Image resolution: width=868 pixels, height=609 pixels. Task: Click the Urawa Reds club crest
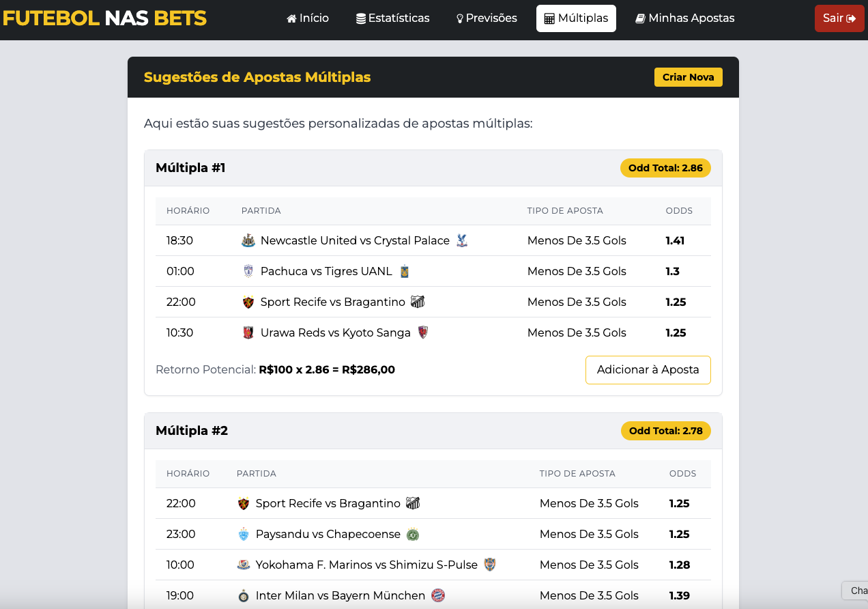(248, 332)
